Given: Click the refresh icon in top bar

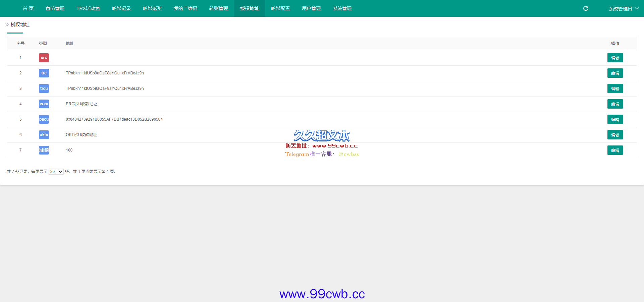Looking at the screenshot, I should (586, 8).
